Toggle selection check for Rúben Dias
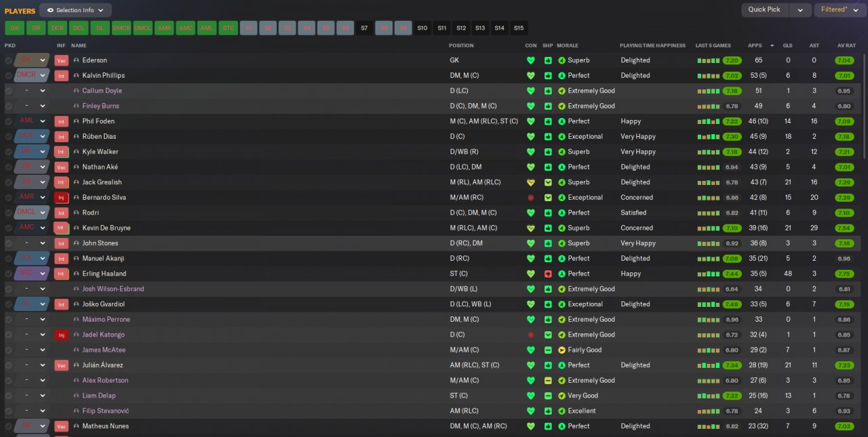Image resolution: width=868 pixels, height=437 pixels. tap(9, 137)
